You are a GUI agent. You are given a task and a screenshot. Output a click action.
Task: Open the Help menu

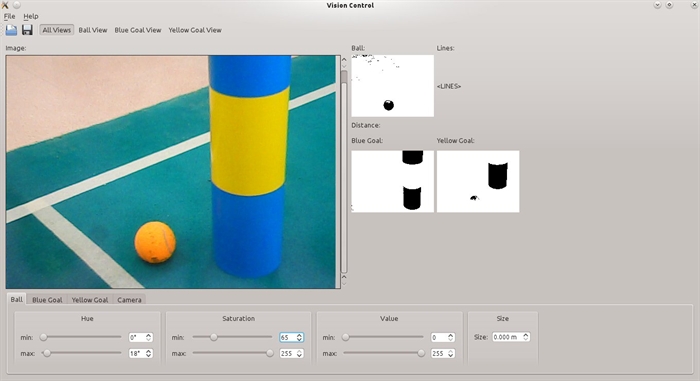[x=31, y=16]
